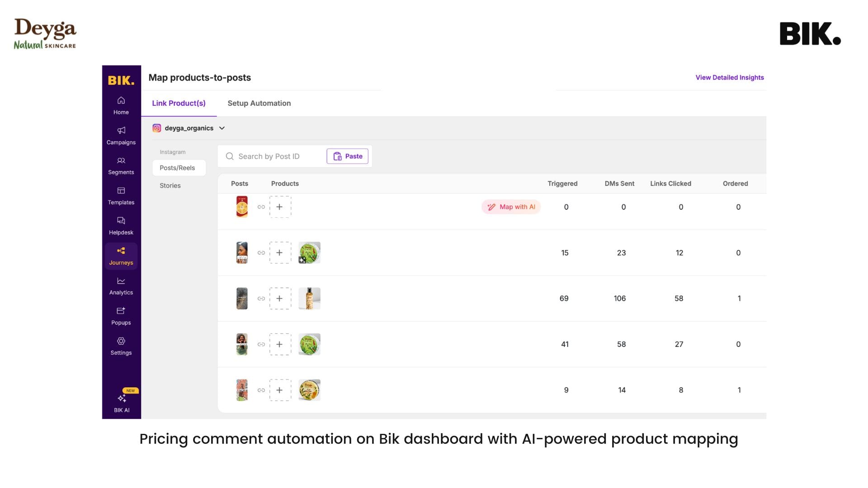This screenshot has height=488, width=868.
Task: Click link icon in row with 9 triggered
Action: pos(261,390)
